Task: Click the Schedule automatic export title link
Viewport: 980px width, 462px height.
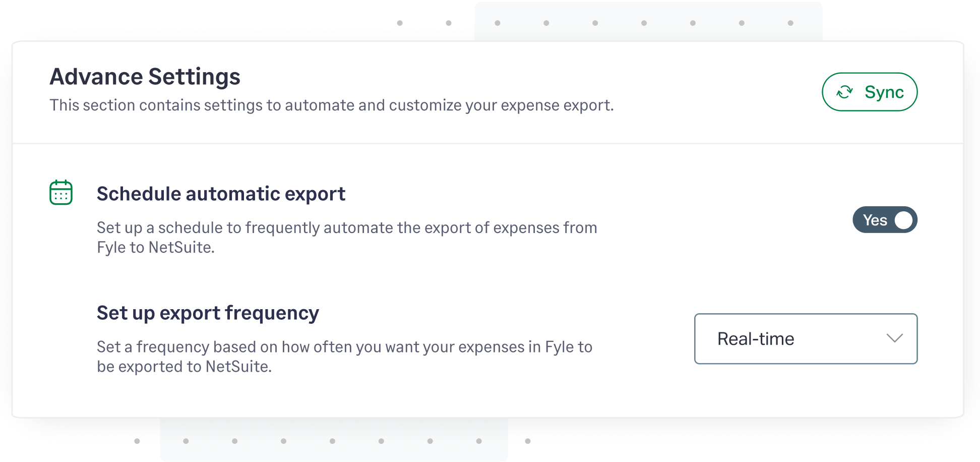Action: point(221,194)
